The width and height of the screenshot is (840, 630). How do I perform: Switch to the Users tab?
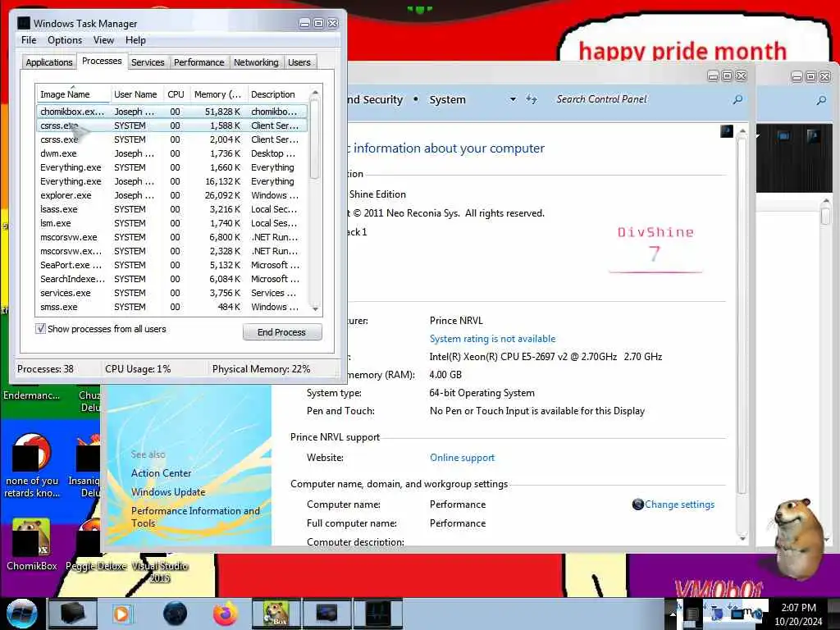[x=299, y=62]
